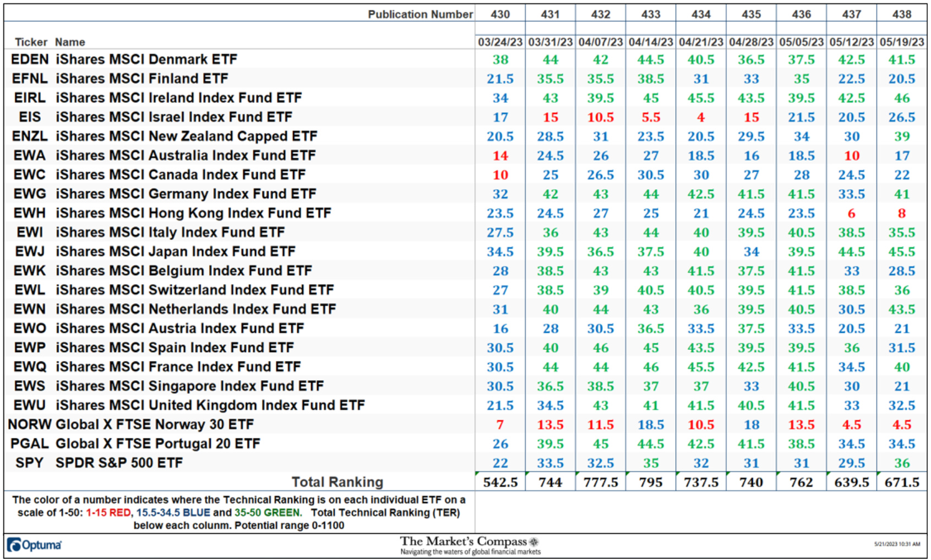
Task: Click the Optuma logo icon
Action: (x=14, y=545)
